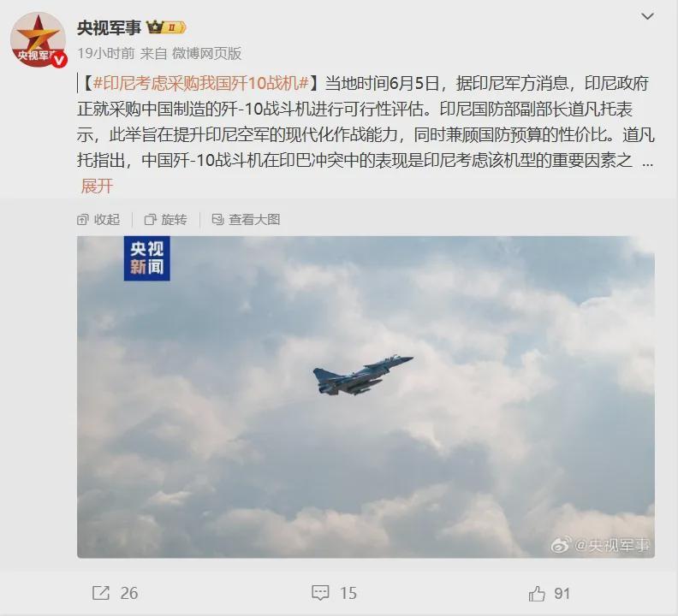Viewport: 678px width, 616px height.
Task: Click the 央视新闻 logo on image
Action: [x=147, y=258]
